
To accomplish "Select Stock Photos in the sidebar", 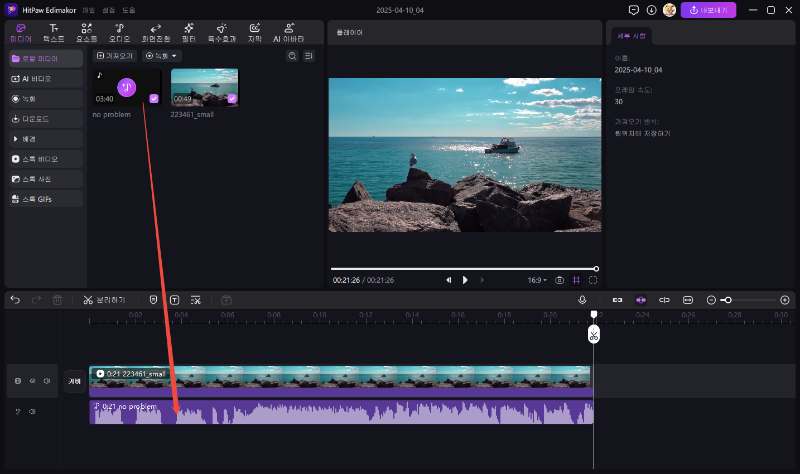I will tap(45, 179).
